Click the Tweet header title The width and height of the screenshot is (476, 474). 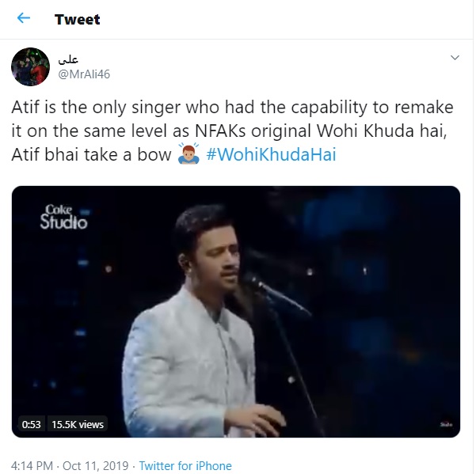78,19
